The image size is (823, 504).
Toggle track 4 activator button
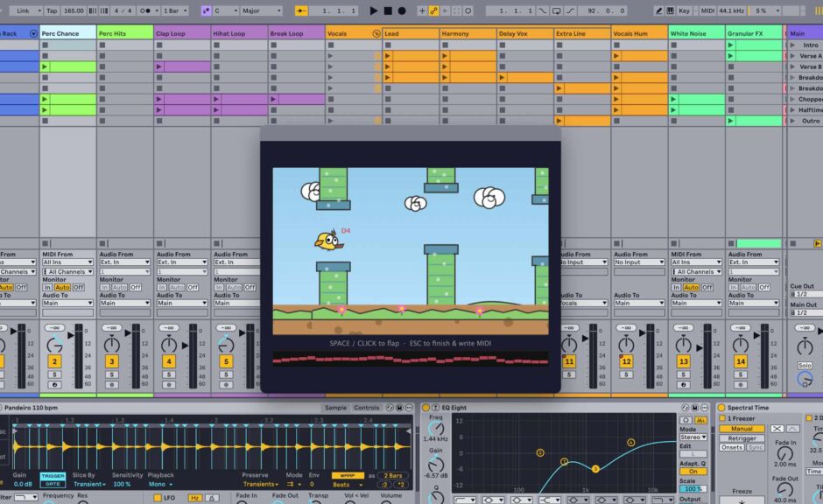[x=169, y=361]
